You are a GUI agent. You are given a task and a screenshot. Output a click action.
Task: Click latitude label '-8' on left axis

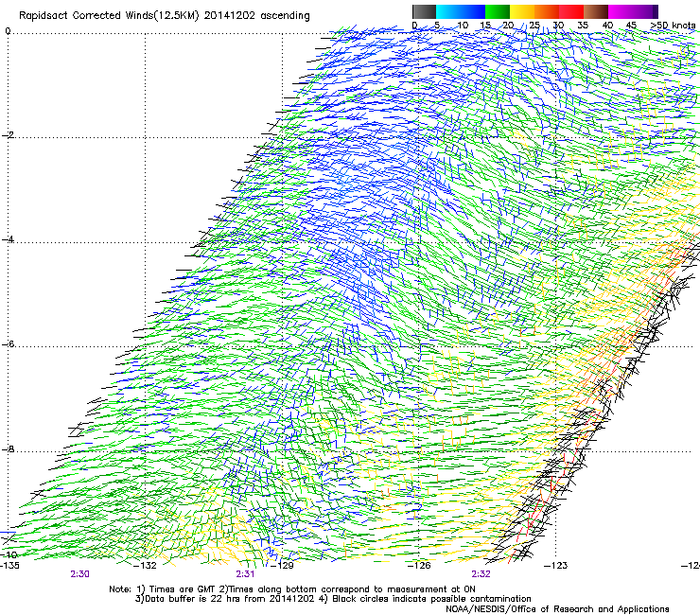[x=8, y=449]
